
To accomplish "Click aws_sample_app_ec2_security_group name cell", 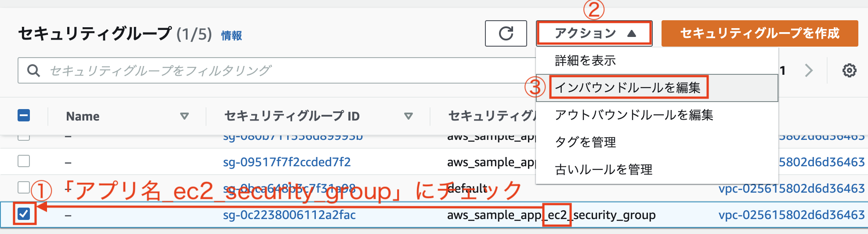I will [551, 215].
